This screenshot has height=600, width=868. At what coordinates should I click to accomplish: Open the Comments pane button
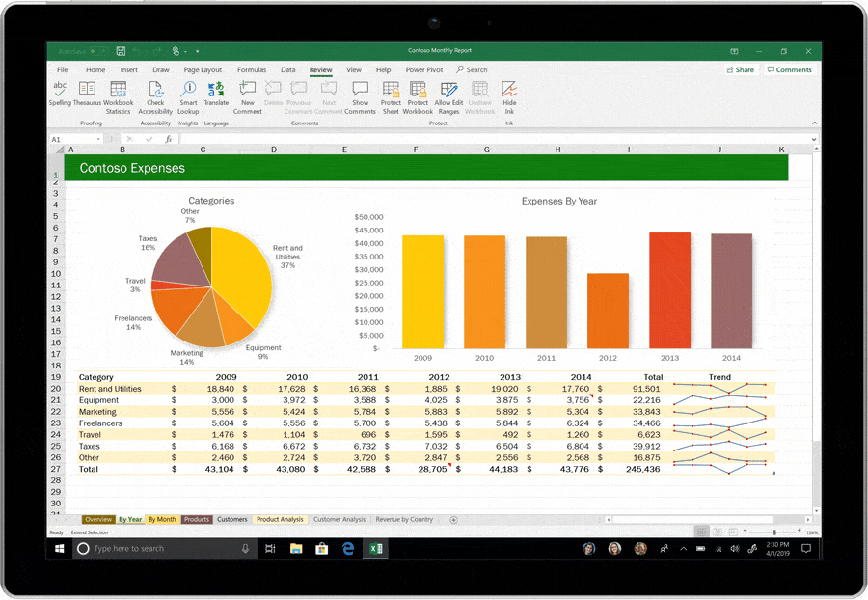click(x=789, y=70)
